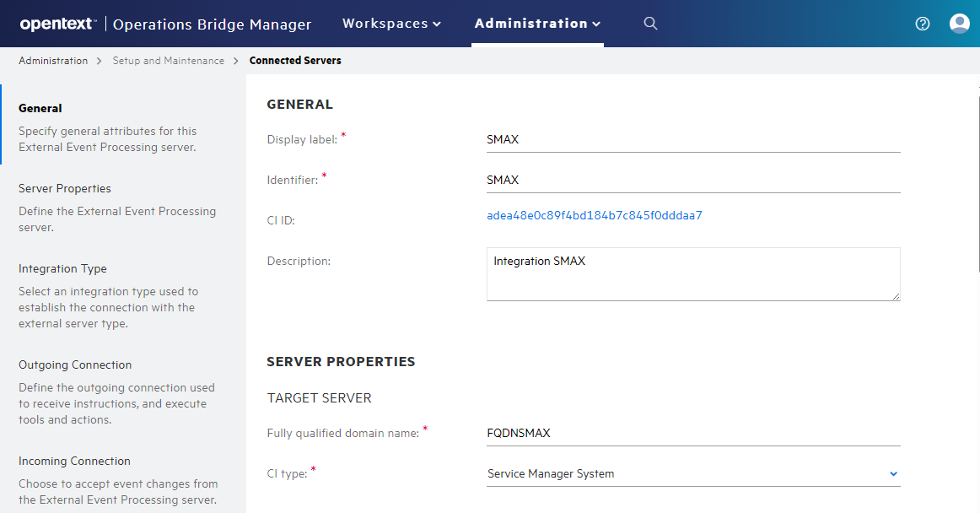Edit the Fully qualified domain name field
This screenshot has height=513, width=980.
point(693,434)
